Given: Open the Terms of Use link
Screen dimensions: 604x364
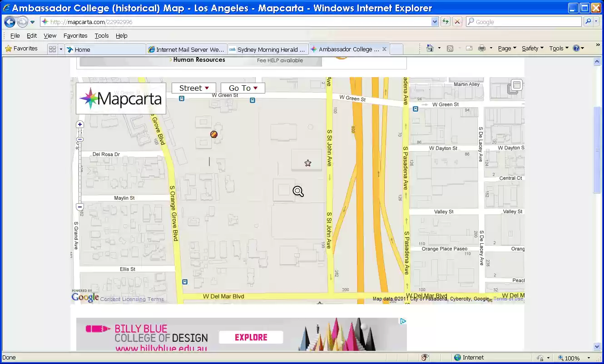Looking at the screenshot, I should click(x=508, y=299).
